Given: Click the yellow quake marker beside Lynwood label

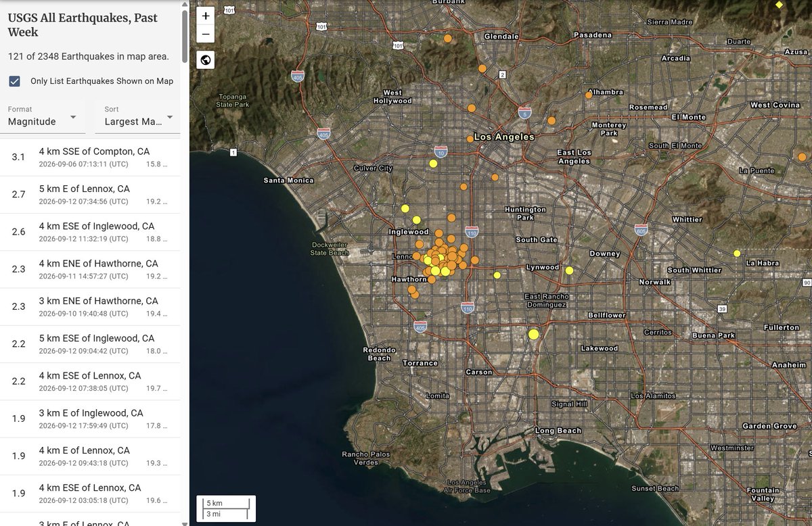Looking at the screenshot, I should point(569,270).
